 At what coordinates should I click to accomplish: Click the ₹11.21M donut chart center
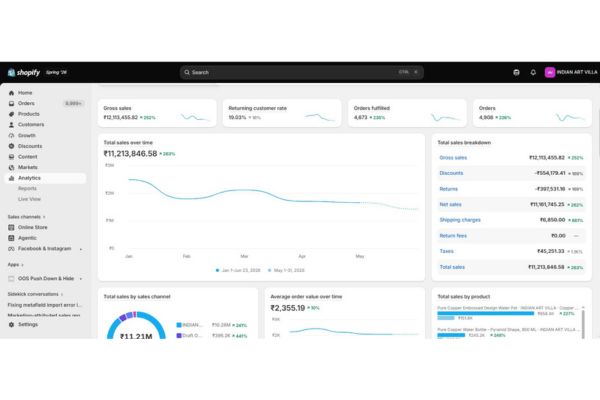point(136,336)
